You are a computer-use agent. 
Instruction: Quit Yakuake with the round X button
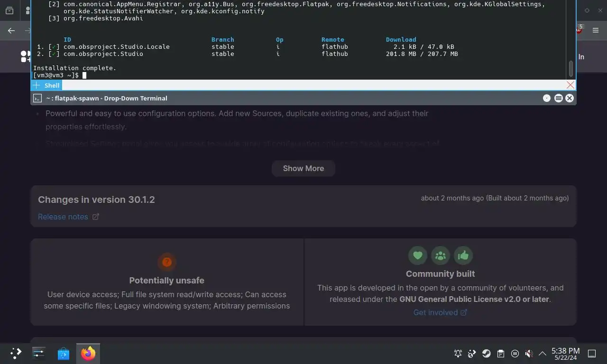point(570,98)
